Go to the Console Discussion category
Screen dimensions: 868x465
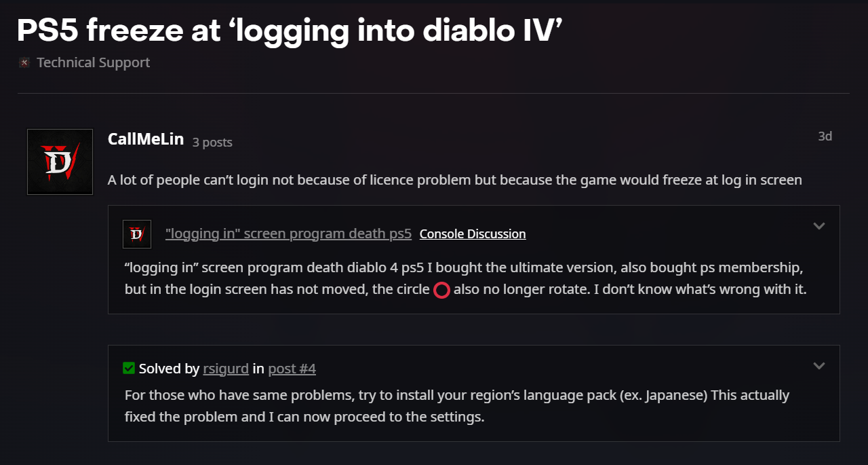coord(473,234)
